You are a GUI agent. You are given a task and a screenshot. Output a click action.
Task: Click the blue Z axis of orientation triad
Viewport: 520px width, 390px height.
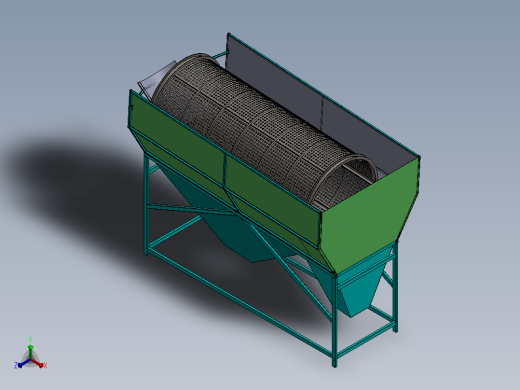(x=22, y=364)
